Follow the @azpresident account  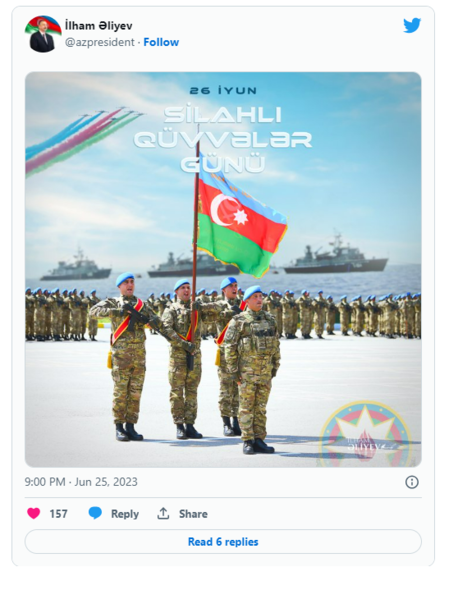tap(161, 42)
